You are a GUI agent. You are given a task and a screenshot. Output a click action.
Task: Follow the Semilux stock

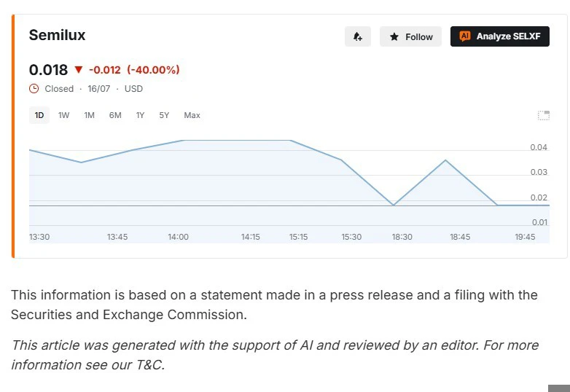click(x=411, y=36)
